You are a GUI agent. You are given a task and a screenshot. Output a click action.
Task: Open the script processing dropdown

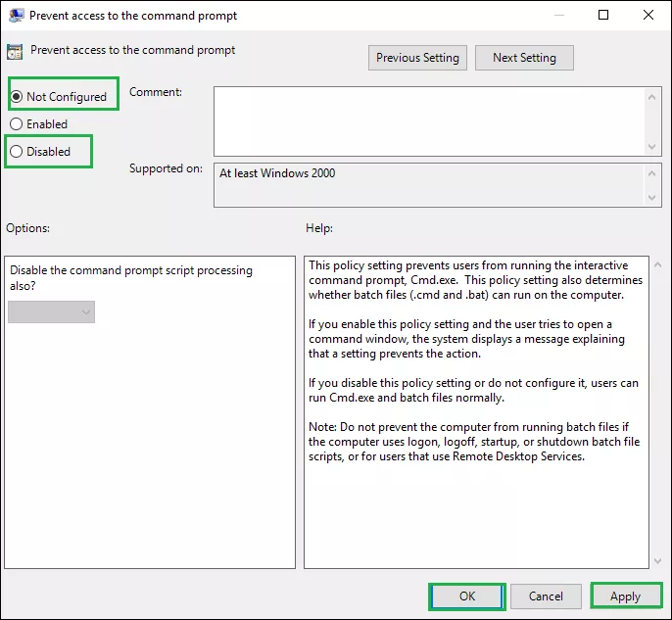pyautogui.click(x=51, y=311)
